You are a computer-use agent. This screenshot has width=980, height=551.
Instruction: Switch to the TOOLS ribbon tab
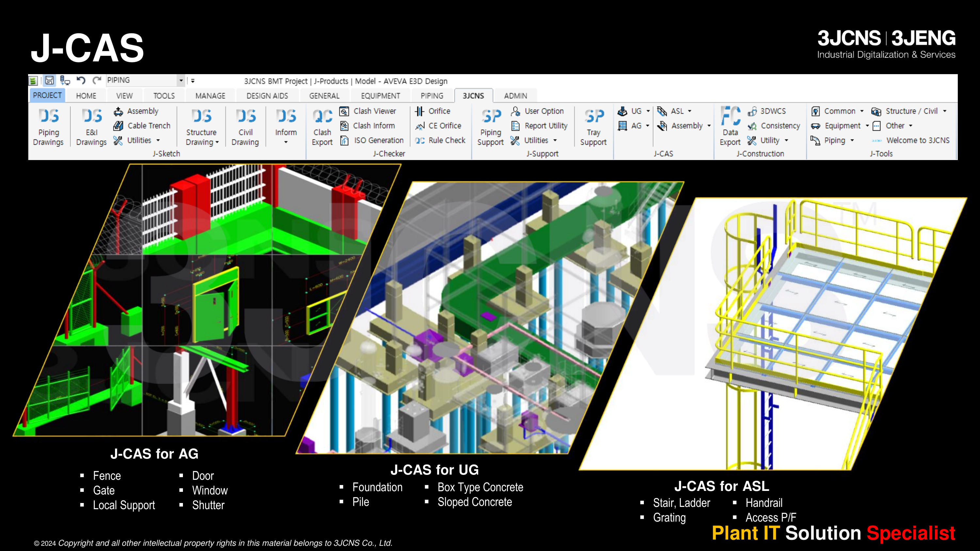coord(164,96)
